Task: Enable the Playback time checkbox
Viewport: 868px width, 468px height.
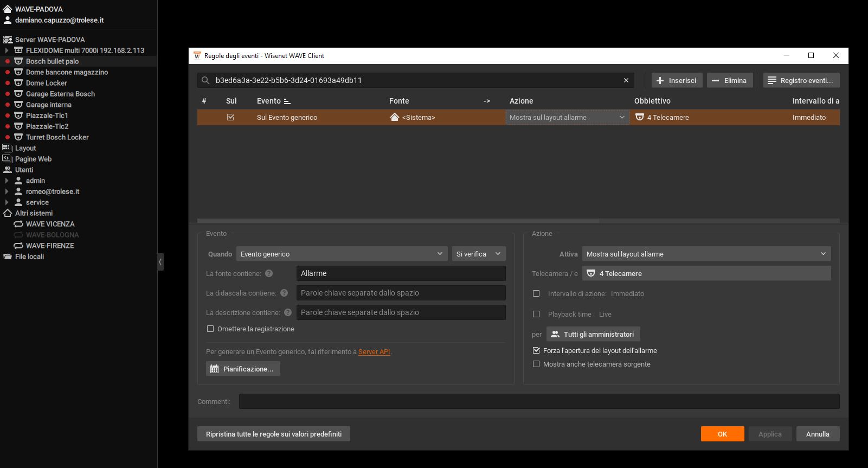Action: (536, 314)
